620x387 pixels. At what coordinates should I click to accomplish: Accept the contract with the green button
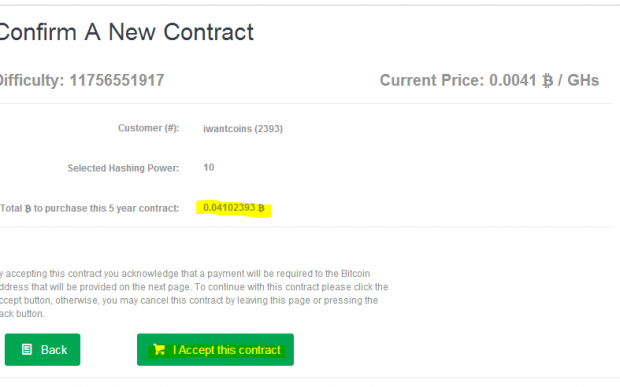[x=215, y=349]
